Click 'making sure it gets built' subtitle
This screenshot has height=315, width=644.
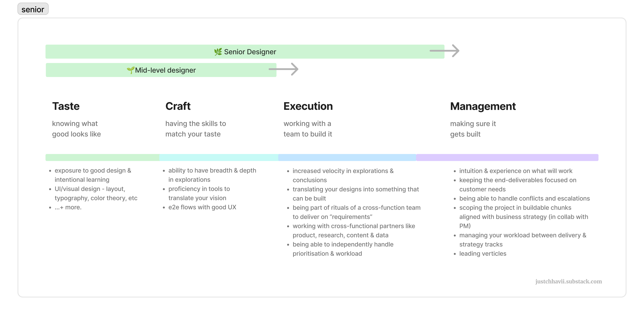coord(473,129)
